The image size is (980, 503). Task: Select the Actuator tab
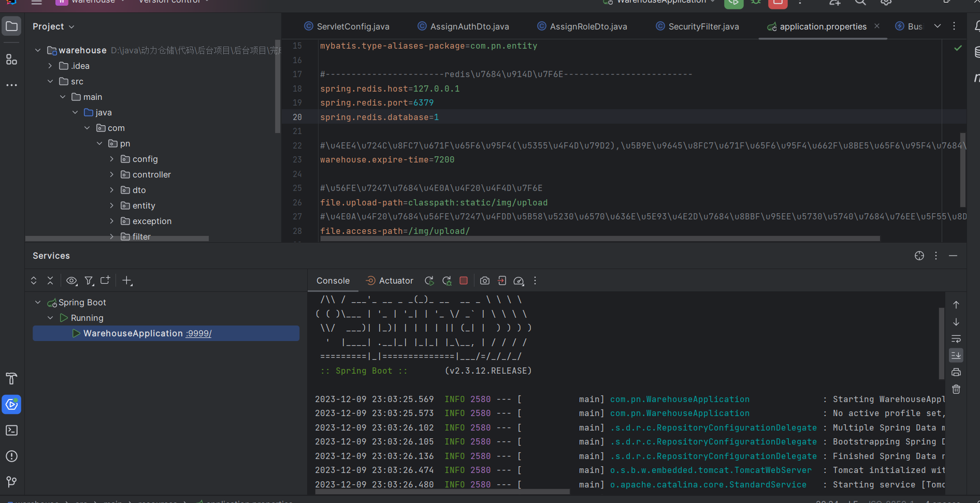[x=390, y=280]
